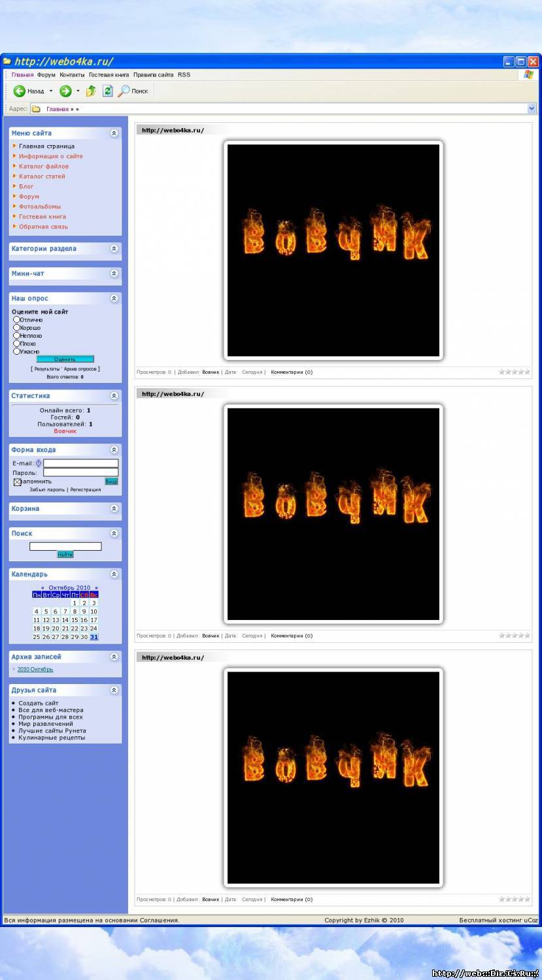Rate the first post using stars
Screen dimensions: 542x980
click(x=515, y=372)
